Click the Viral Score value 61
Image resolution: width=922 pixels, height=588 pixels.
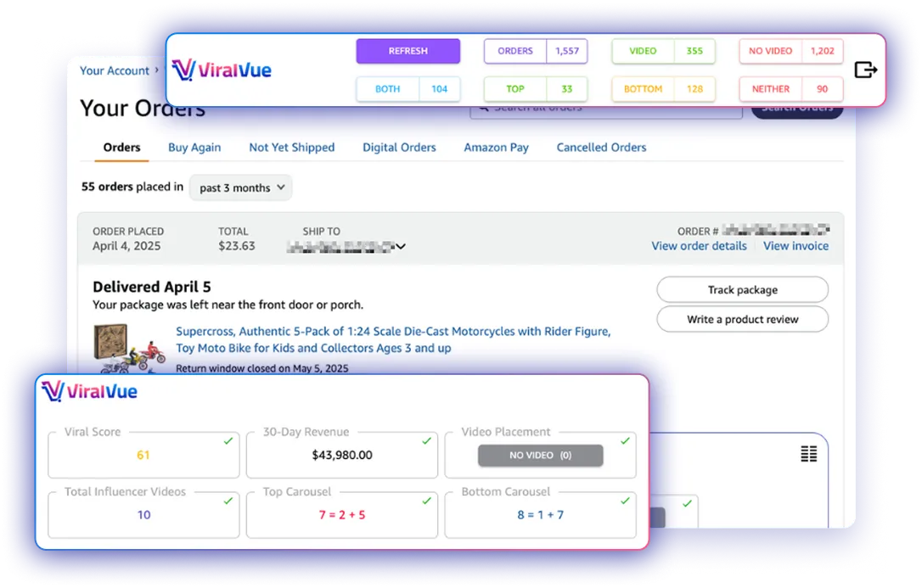[143, 456]
